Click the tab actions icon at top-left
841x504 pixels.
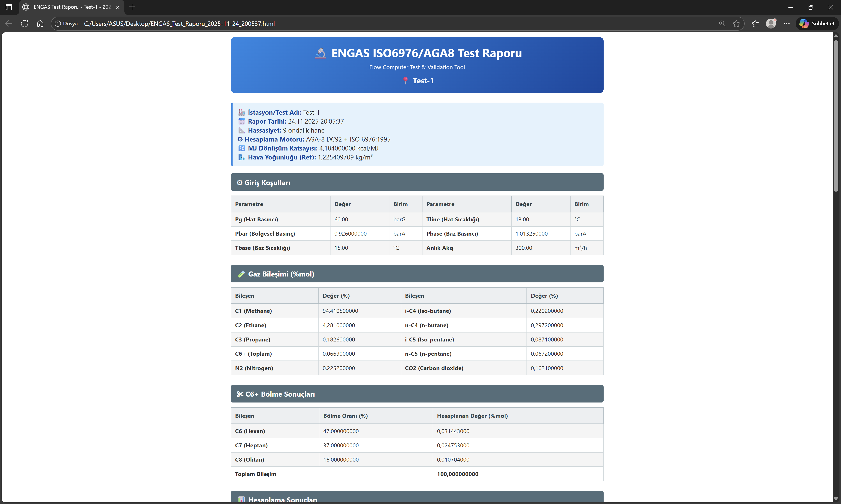[x=9, y=7]
